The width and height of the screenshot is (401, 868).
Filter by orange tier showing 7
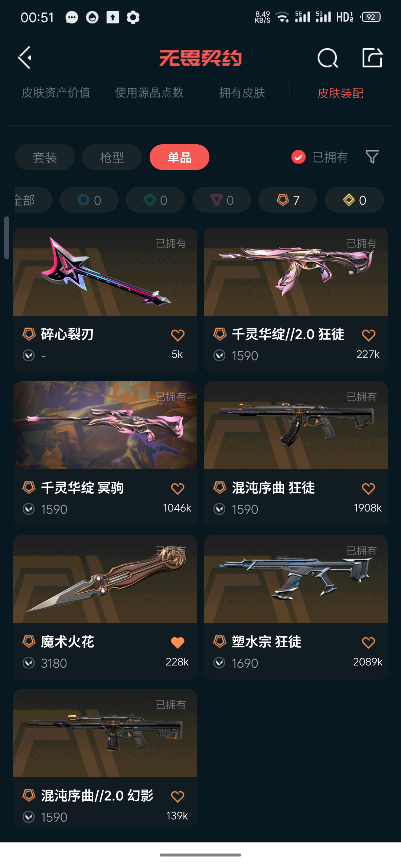288,200
